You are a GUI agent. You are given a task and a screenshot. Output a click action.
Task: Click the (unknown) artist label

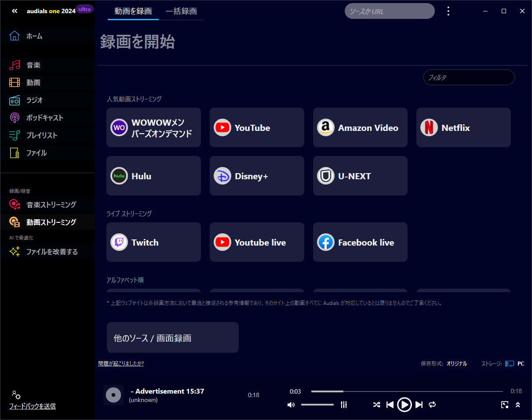pos(143,400)
